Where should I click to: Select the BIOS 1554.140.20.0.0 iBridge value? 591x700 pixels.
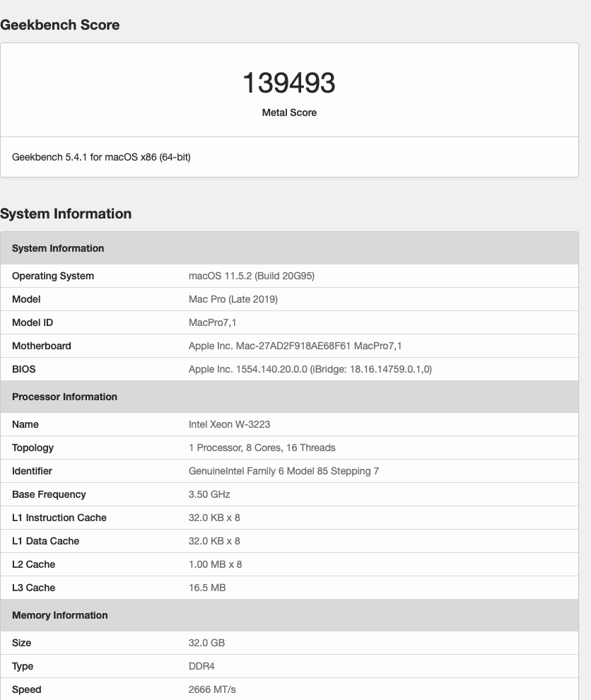pyautogui.click(x=310, y=369)
